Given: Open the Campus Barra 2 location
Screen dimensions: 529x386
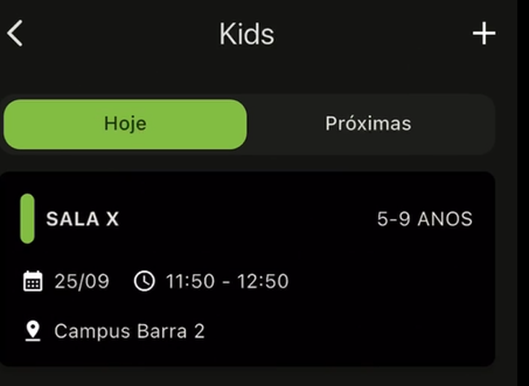Looking at the screenshot, I should pyautogui.click(x=130, y=331).
